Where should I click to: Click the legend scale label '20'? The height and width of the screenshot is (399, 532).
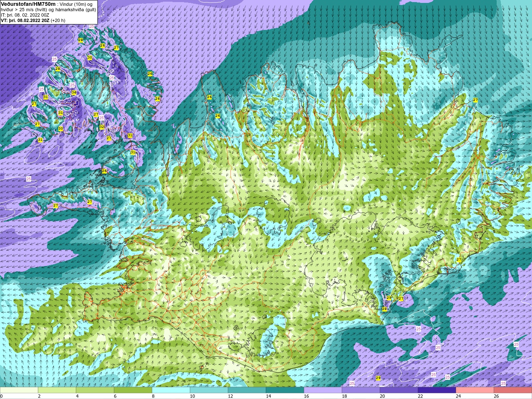coord(382,396)
